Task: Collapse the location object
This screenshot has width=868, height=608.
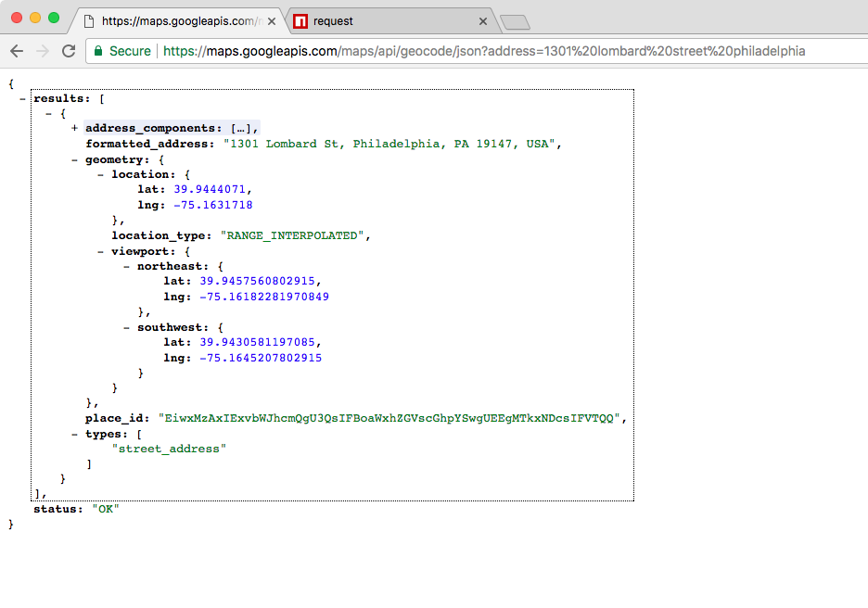Action: tap(100, 174)
